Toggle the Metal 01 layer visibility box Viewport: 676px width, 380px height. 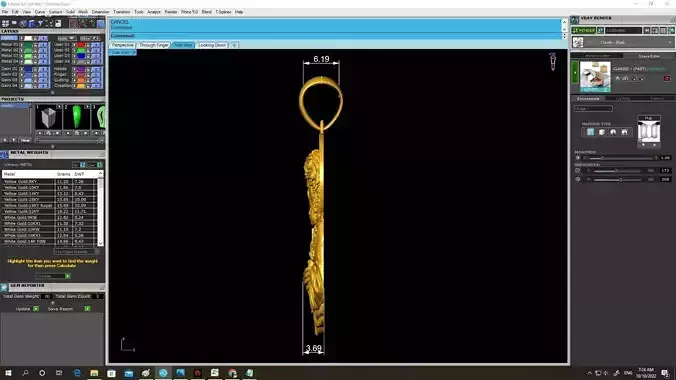[x=21, y=44]
